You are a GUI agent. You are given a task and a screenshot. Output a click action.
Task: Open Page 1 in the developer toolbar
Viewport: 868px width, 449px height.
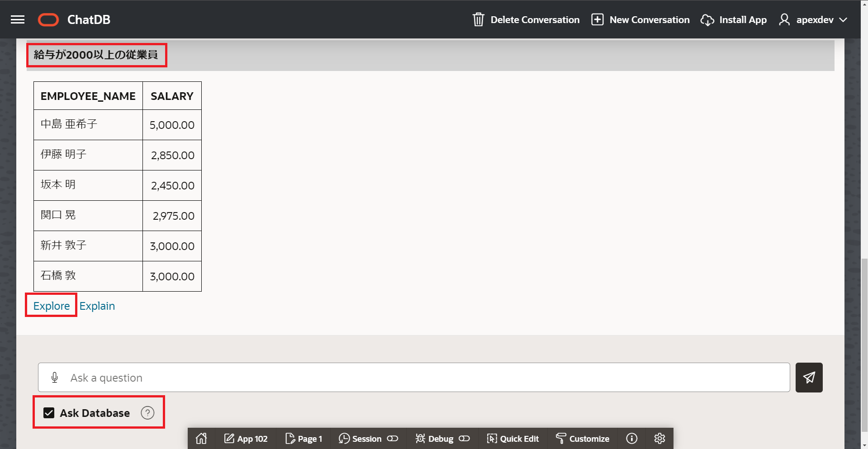tap(304, 439)
